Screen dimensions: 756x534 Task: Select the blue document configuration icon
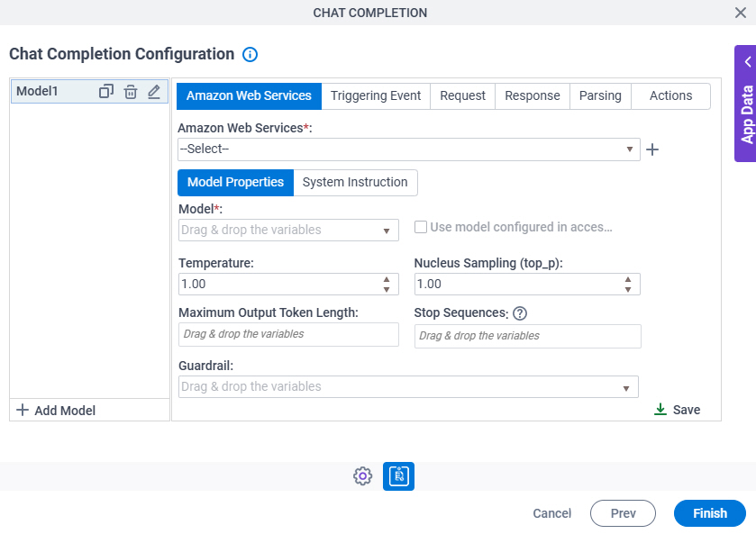[x=399, y=476]
